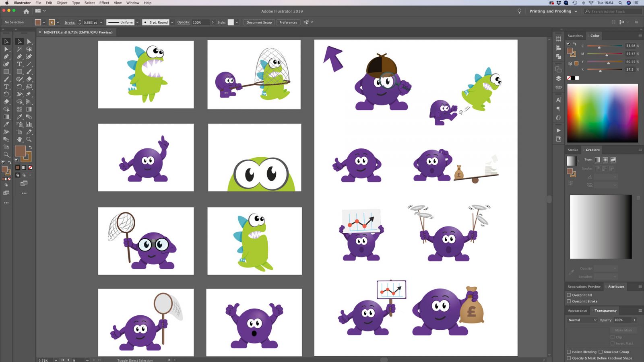644x362 pixels.
Task: Enable Overprint Fill checkbox
Action: point(569,295)
